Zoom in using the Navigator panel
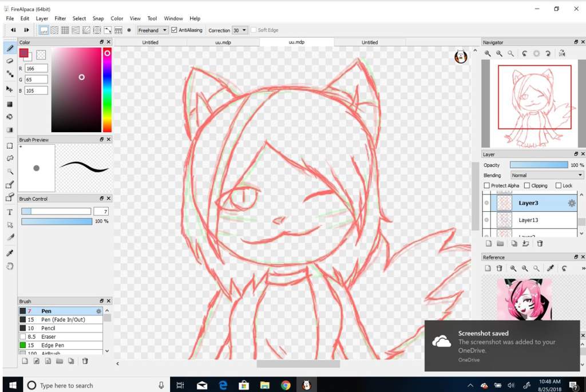The height and width of the screenshot is (392, 586). (488, 53)
